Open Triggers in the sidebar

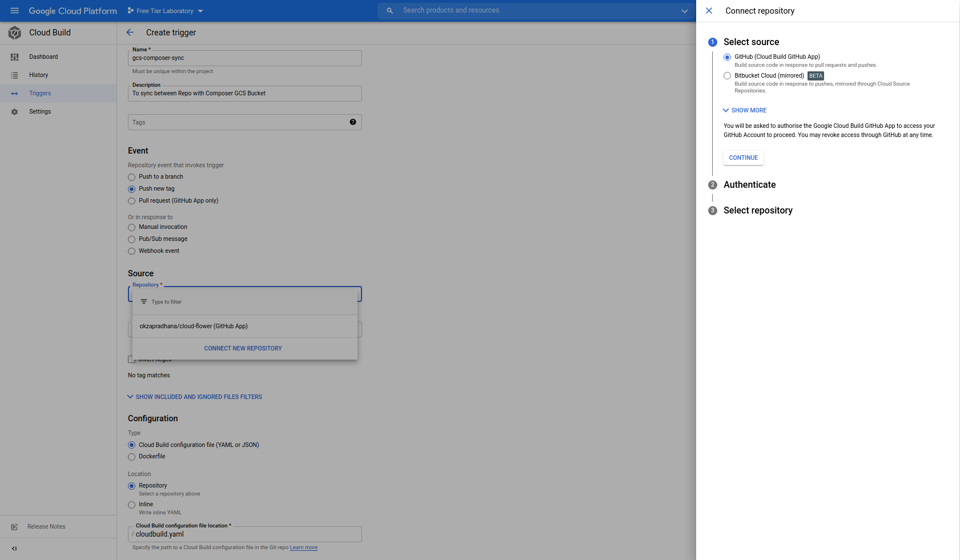(58, 94)
